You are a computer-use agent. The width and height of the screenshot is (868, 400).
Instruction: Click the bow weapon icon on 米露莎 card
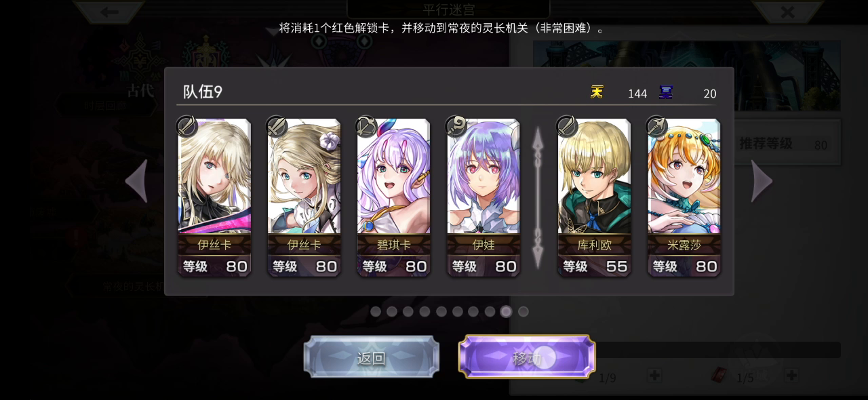[656, 126]
